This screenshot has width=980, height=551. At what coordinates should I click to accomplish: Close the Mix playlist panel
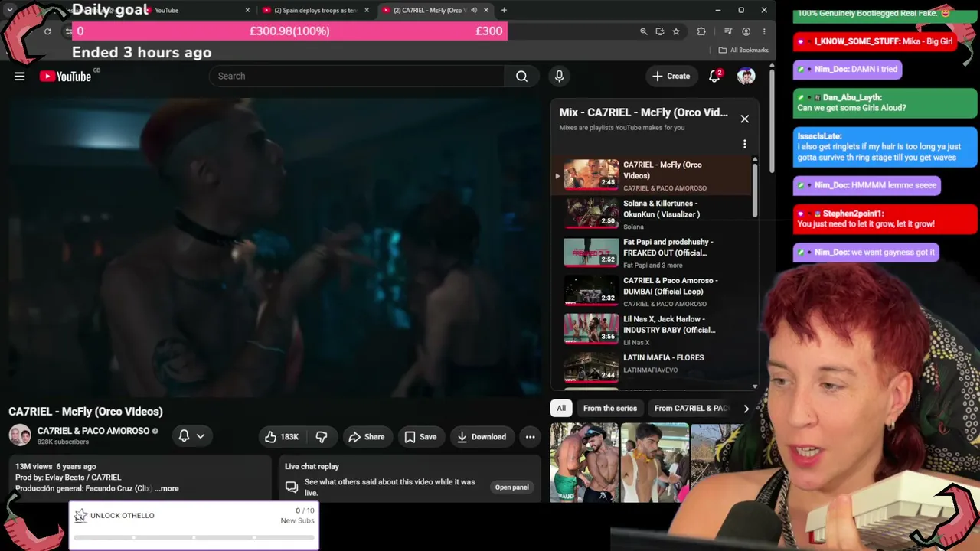click(744, 119)
